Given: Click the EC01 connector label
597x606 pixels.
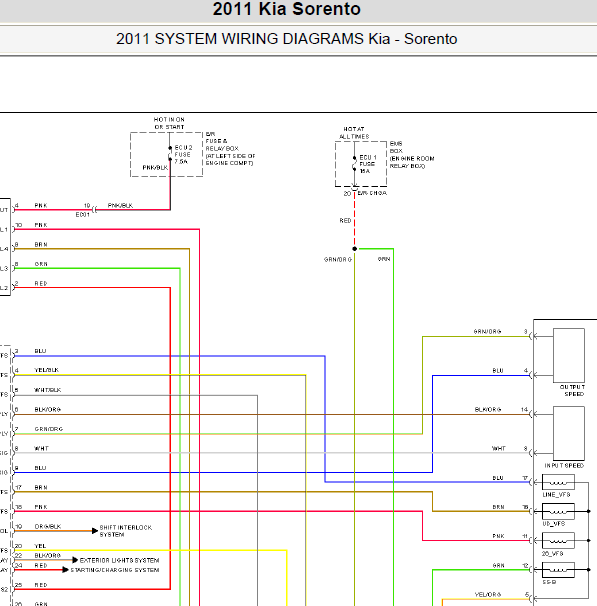Looking at the screenshot, I should (x=82, y=215).
